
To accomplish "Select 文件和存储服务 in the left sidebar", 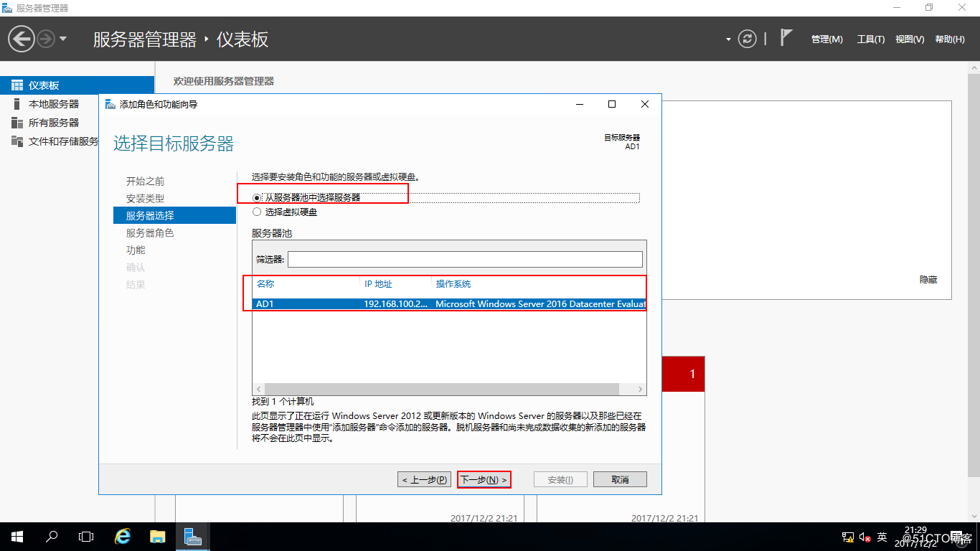I will [x=54, y=141].
